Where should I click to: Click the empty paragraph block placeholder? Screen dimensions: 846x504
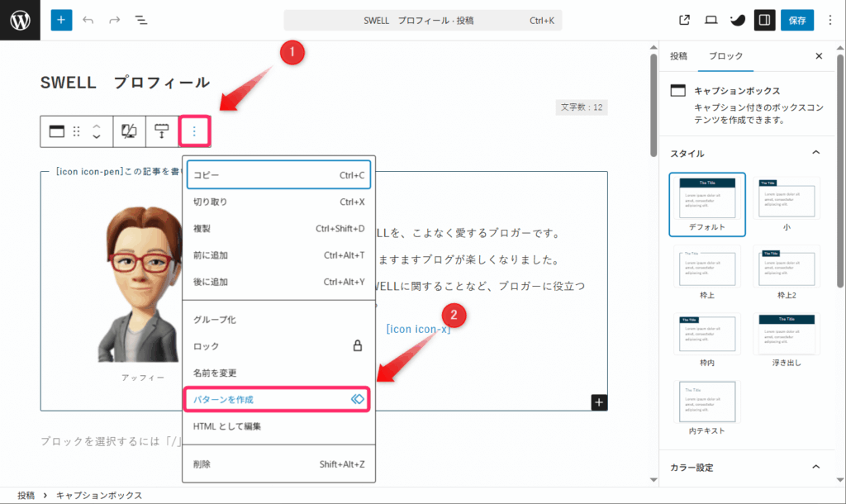tap(111, 441)
